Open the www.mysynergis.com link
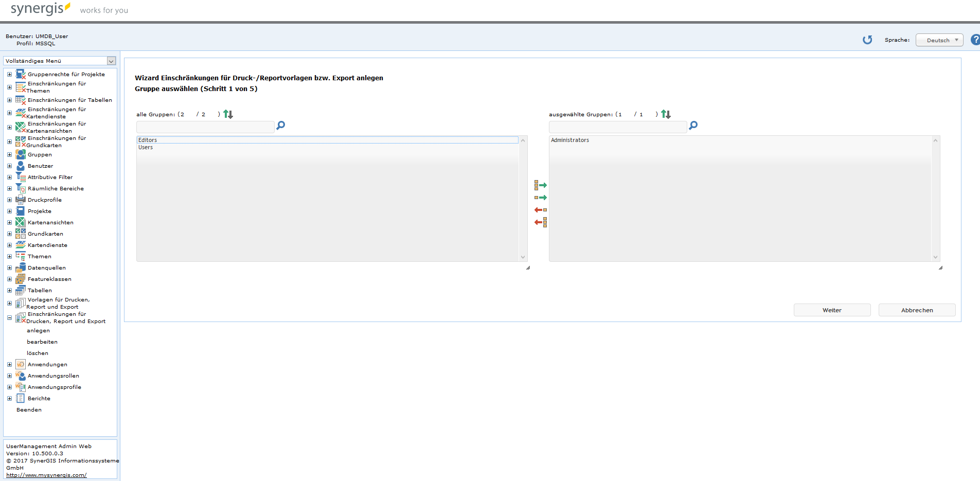The height and width of the screenshot is (481, 980). (x=46, y=475)
